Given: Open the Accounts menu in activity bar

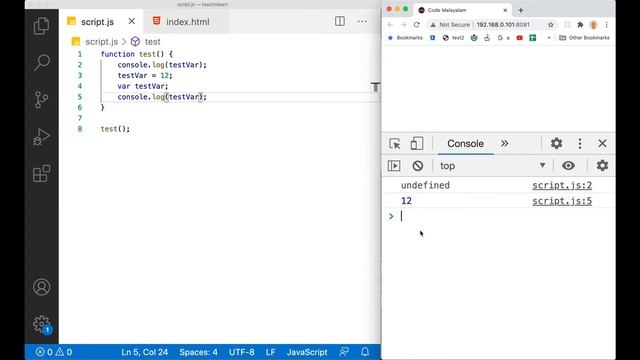Looking at the screenshot, I should [x=41, y=287].
